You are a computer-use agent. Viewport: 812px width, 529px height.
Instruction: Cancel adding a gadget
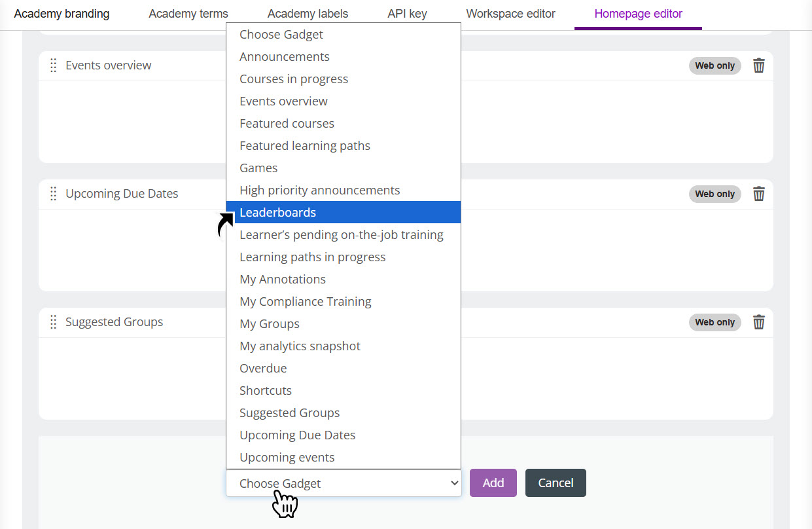coord(556,483)
